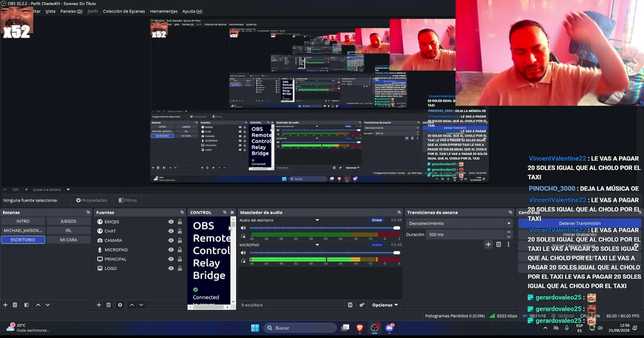
Task: Toggle the lock on the CAMARA source
Action: pyautogui.click(x=179, y=240)
